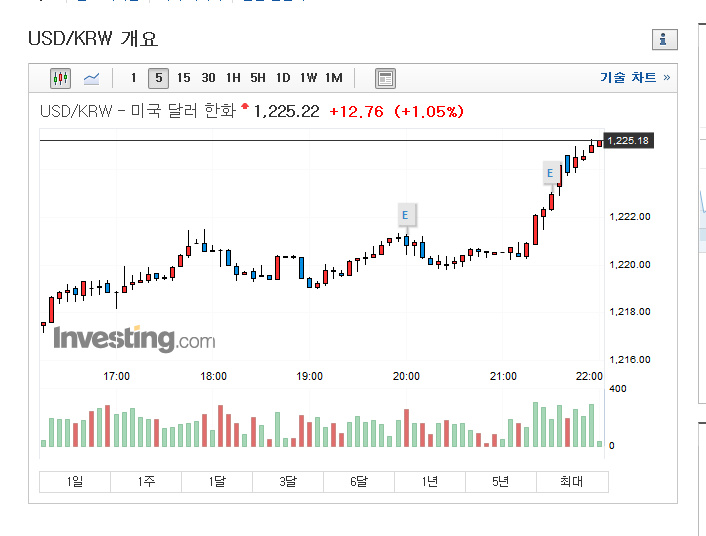The width and height of the screenshot is (706, 536).
Task: Select the 15 minute interval
Action: (x=183, y=78)
